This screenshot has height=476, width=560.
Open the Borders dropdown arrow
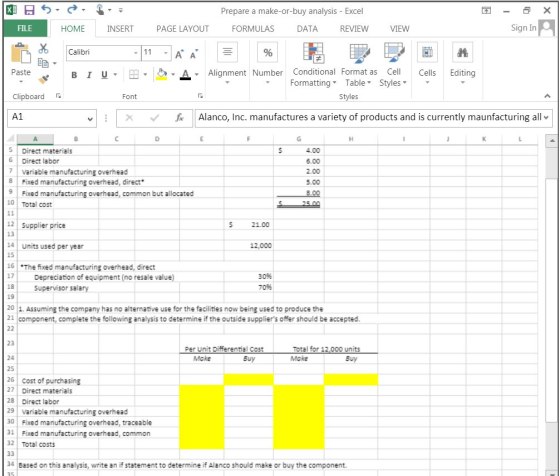click(x=145, y=75)
